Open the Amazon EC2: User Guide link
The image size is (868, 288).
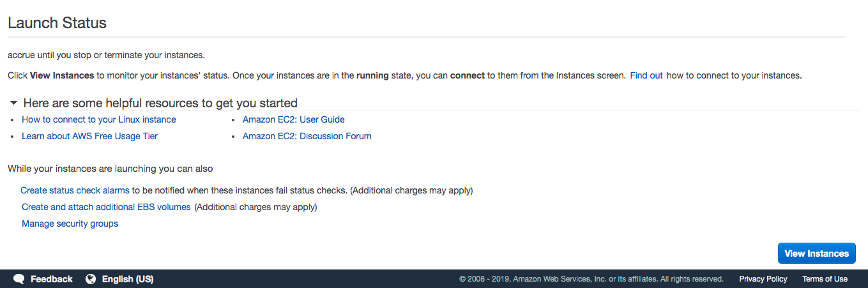coord(293,119)
